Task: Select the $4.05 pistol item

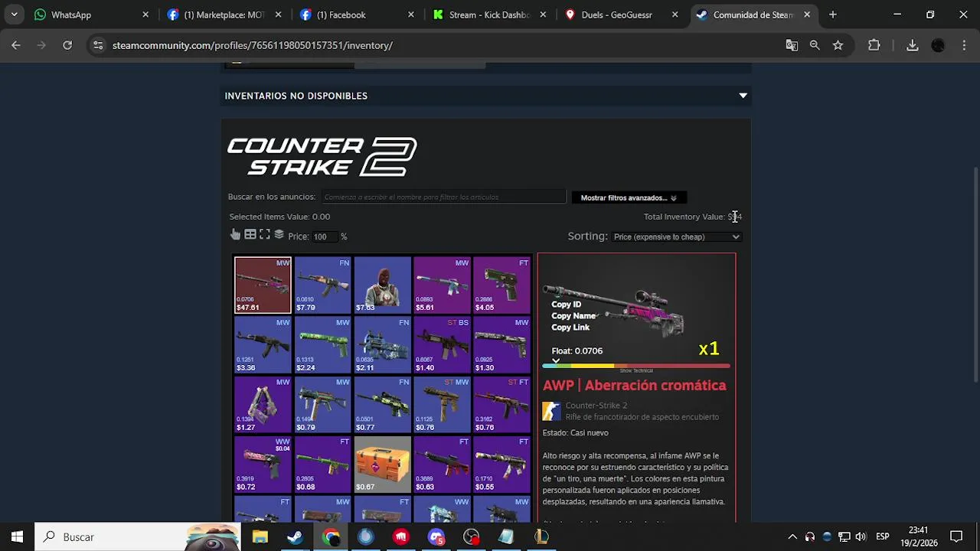Action: coord(501,285)
